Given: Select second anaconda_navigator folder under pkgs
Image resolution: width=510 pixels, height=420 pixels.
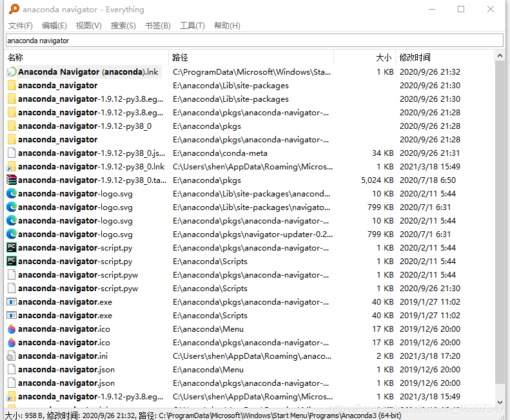Looking at the screenshot, I should [x=57, y=140].
